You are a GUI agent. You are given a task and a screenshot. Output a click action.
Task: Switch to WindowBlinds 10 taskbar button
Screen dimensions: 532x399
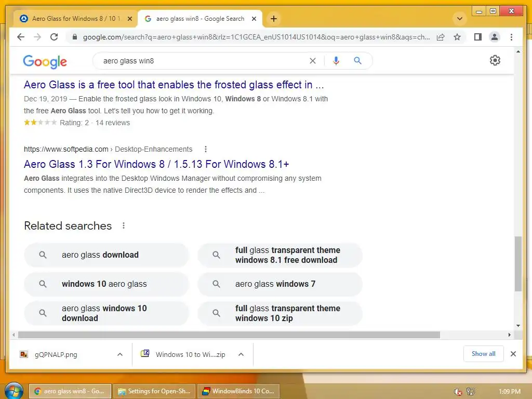point(238,391)
